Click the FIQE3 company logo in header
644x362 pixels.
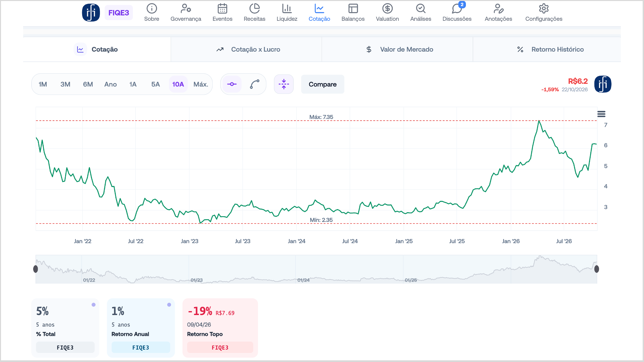tap(91, 13)
